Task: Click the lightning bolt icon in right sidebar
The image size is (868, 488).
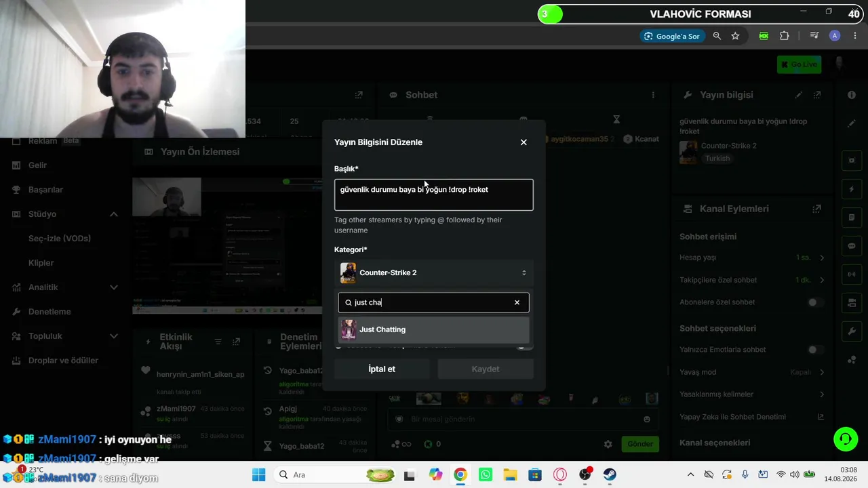Action: coord(852,188)
